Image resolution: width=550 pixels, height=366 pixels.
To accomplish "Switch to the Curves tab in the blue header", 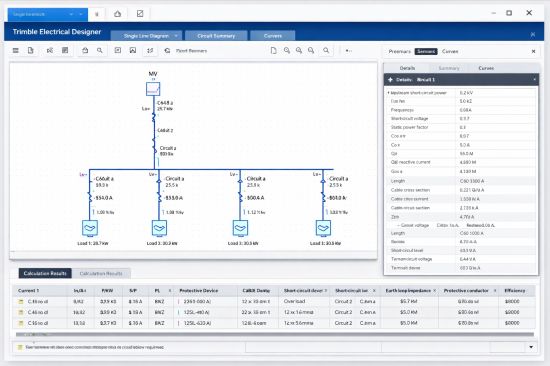I will 273,36.
